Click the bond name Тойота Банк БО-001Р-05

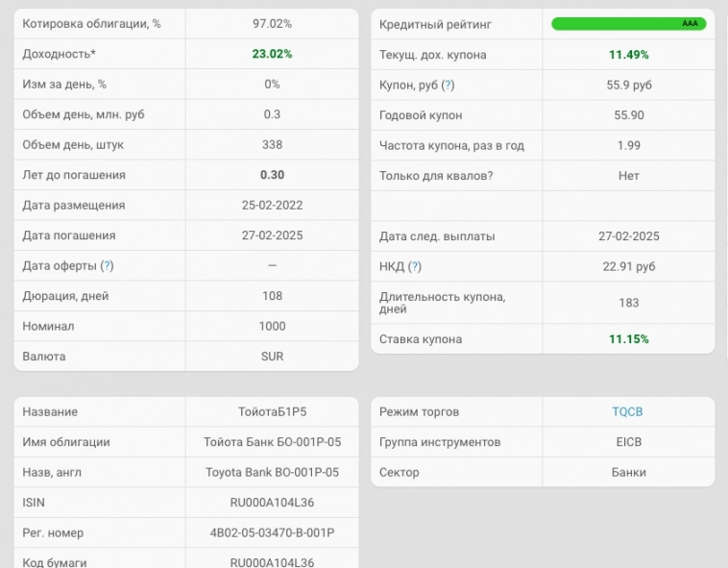272,442
